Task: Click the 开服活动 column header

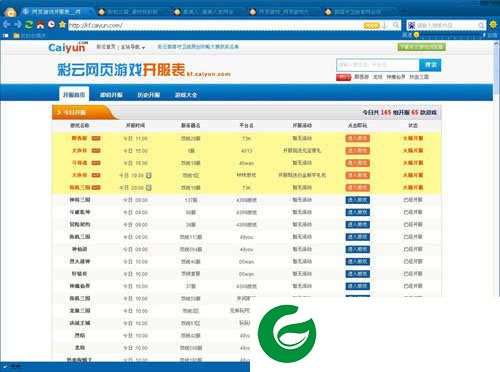Action: (302, 126)
